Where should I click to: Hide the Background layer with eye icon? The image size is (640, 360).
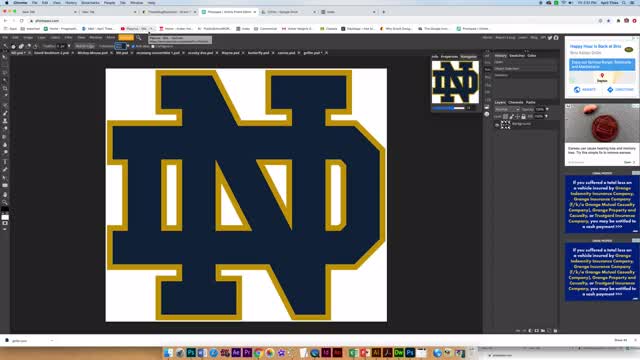[x=497, y=125]
